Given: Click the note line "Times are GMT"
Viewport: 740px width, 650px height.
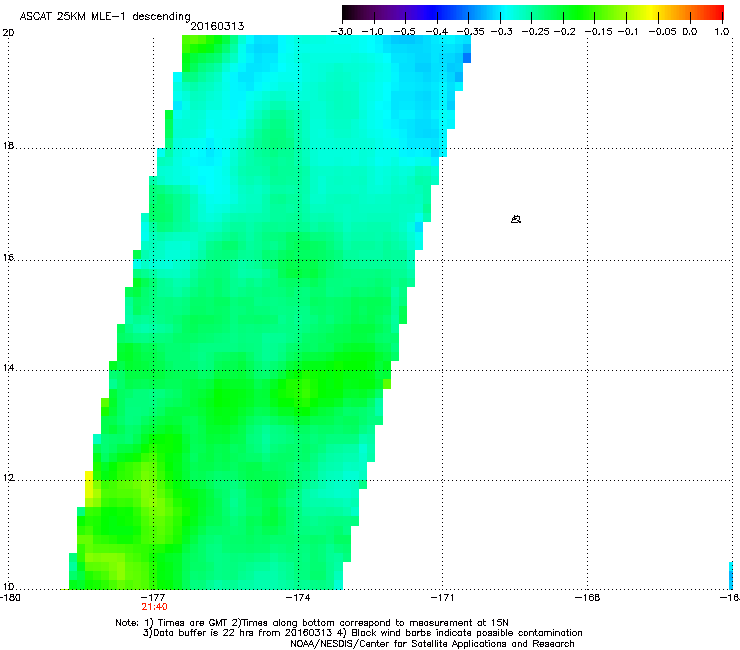Looking at the screenshot, I should point(193,623).
